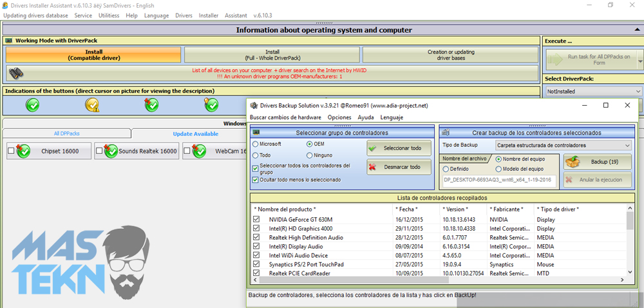This screenshot has height=308, width=644.
Task: Select the OEM radio button
Action: 310,144
